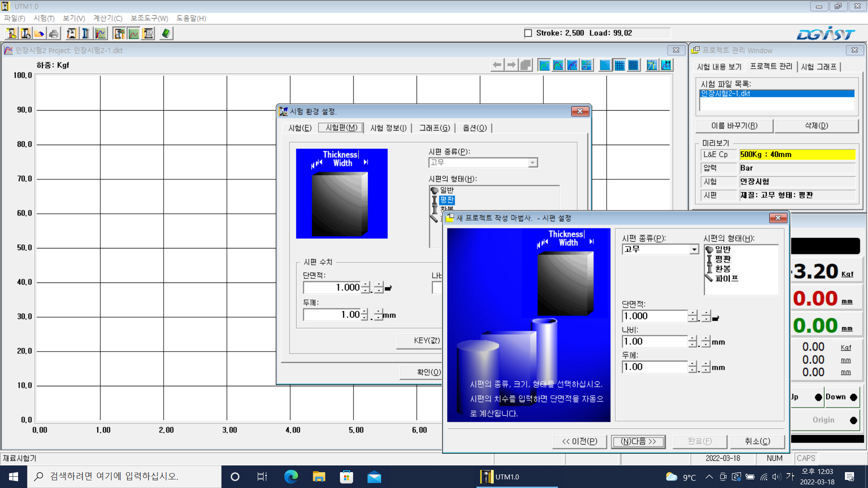The width and height of the screenshot is (868, 488).
Task: Click the (N)다음 >> button
Action: 638,441
